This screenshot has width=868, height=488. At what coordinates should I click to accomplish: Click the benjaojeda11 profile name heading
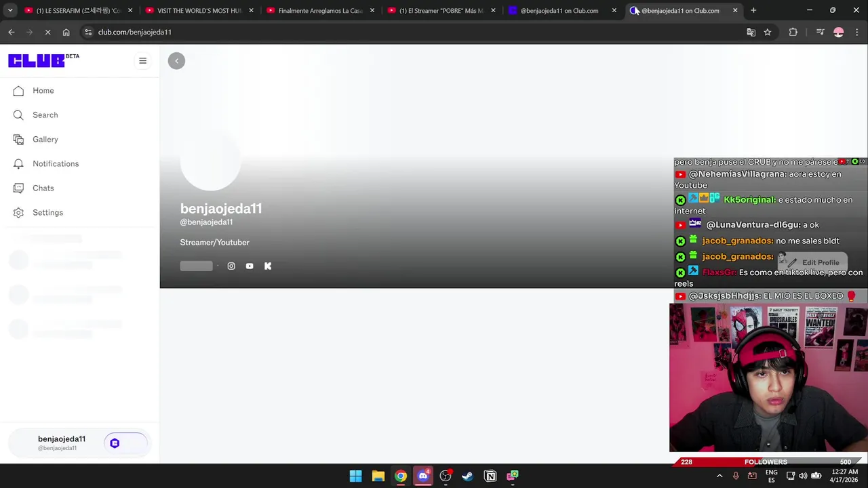(x=221, y=209)
